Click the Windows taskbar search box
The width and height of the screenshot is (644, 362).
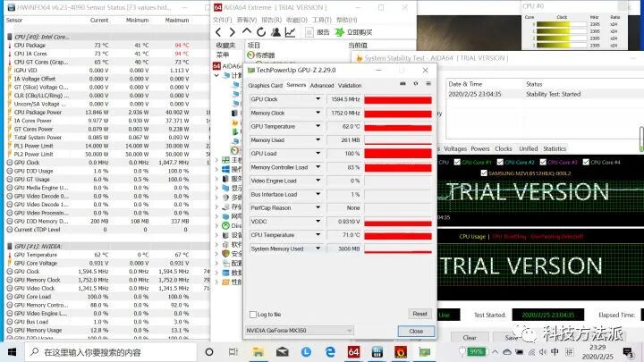110,352
